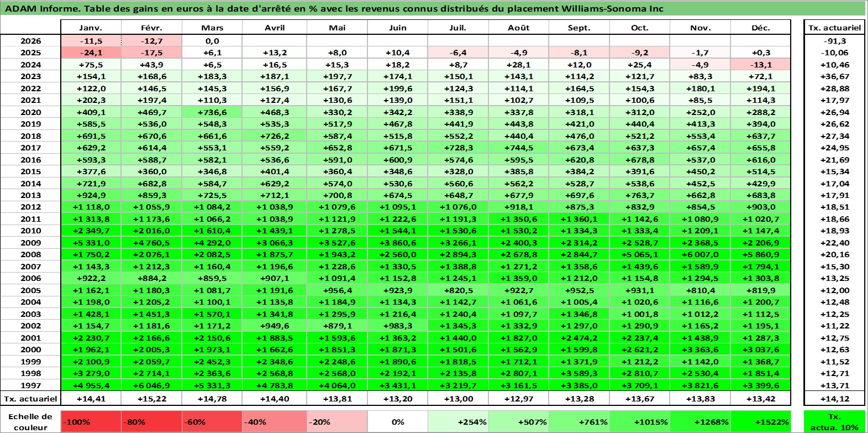The width and height of the screenshot is (868, 433).
Task: Click the +1522% green color scale swatch
Action: click(x=761, y=421)
